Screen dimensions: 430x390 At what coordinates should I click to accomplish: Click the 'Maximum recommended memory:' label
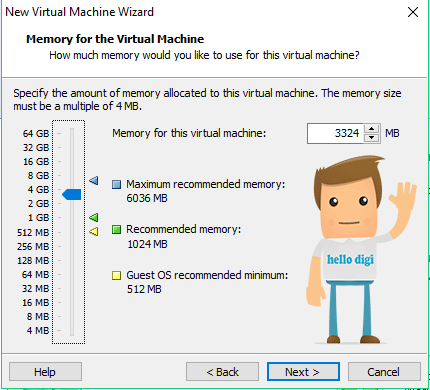pyautogui.click(x=206, y=184)
